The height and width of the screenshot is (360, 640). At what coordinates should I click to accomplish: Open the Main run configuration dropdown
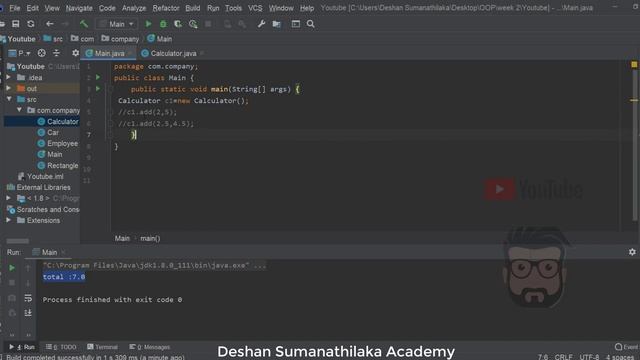(x=117, y=24)
